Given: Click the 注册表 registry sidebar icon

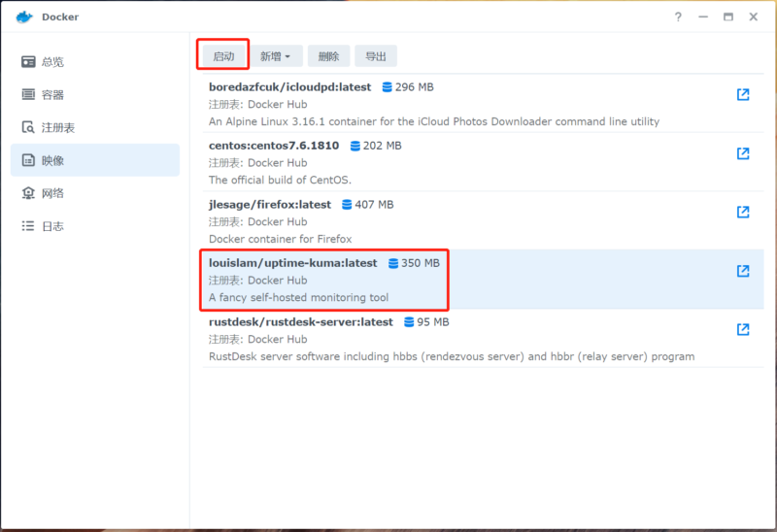Looking at the screenshot, I should coord(28,127).
